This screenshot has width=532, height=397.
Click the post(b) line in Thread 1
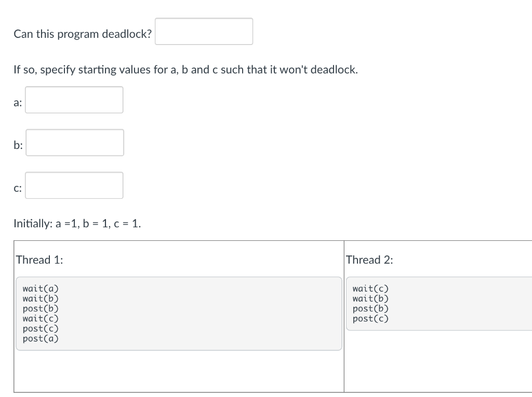pos(41,308)
